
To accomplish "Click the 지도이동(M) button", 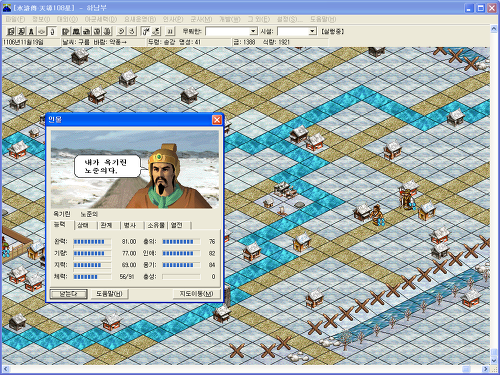I will coord(197,294).
